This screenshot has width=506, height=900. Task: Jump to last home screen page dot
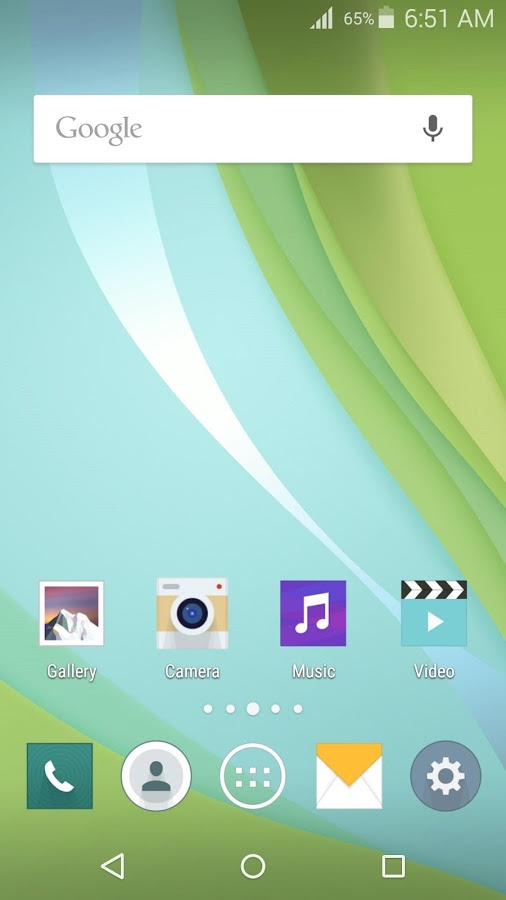[298, 709]
